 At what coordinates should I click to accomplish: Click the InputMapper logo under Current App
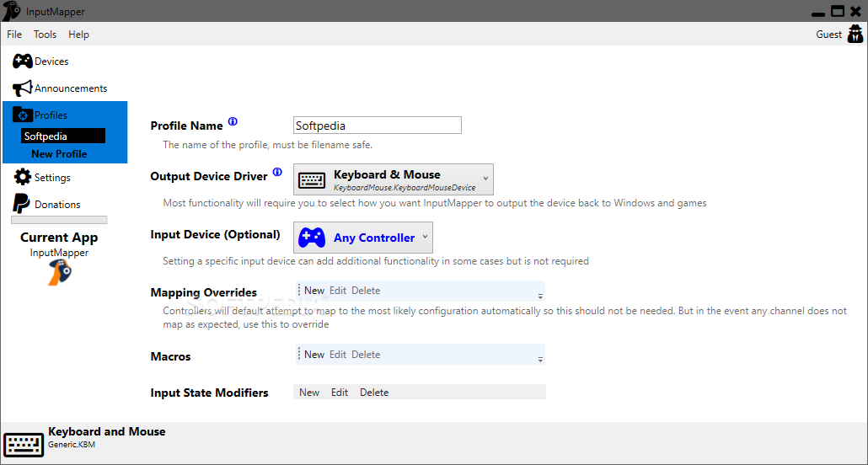[x=60, y=273]
